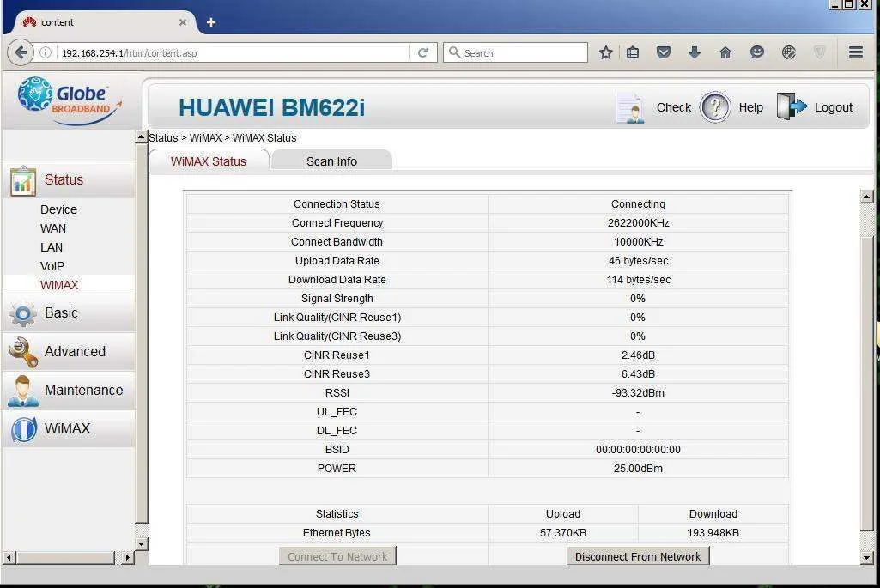Click the 'Signal Strength' row label

pyautogui.click(x=337, y=299)
